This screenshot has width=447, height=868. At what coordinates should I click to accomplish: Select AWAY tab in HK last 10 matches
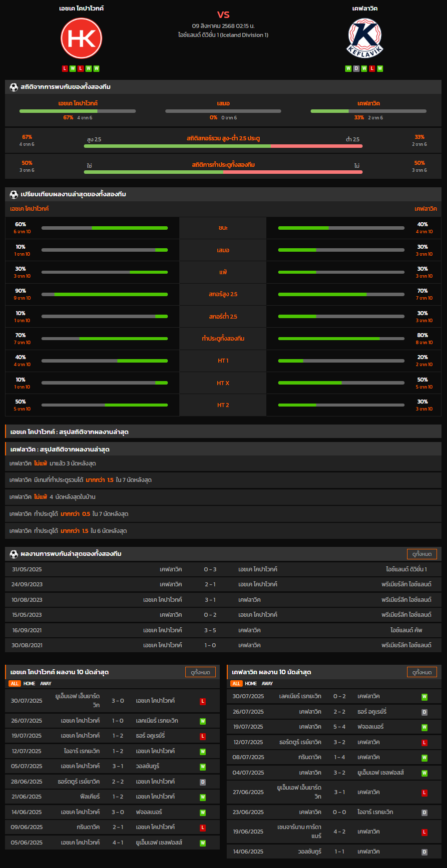(x=46, y=684)
